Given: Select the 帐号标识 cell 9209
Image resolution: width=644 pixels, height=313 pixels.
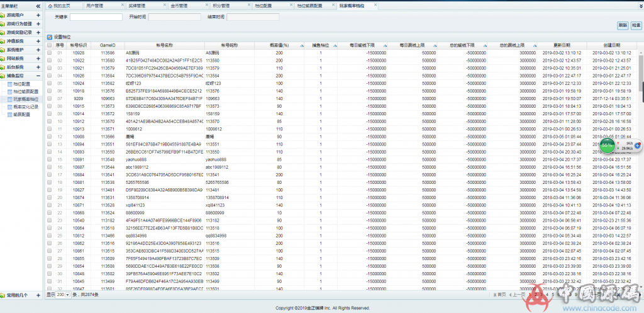Looking at the screenshot, I should click(x=79, y=99).
